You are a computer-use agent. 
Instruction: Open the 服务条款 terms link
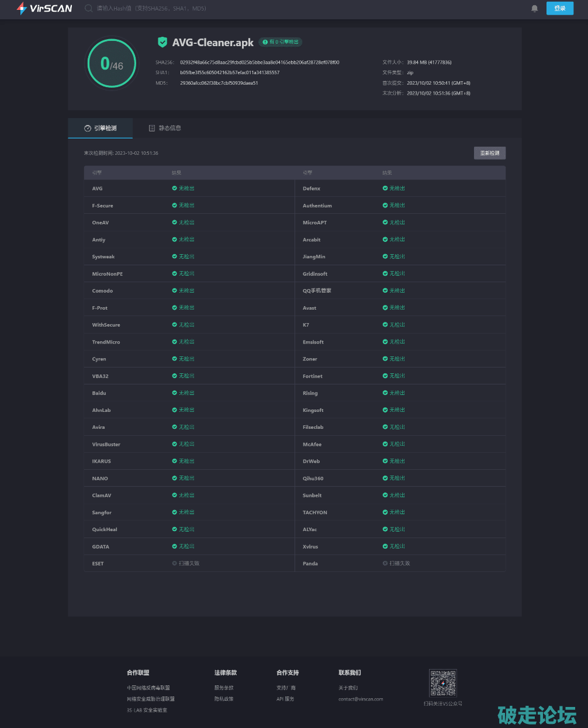tap(224, 688)
